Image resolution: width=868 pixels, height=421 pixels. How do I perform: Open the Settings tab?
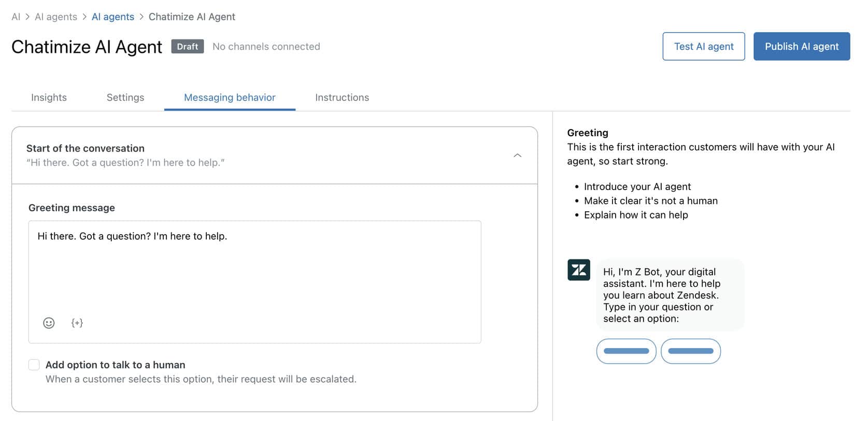point(125,97)
